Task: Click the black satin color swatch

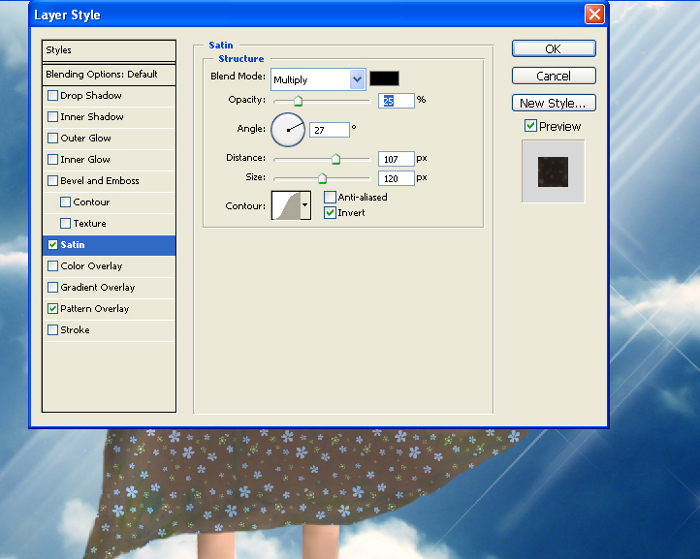Action: click(x=384, y=79)
